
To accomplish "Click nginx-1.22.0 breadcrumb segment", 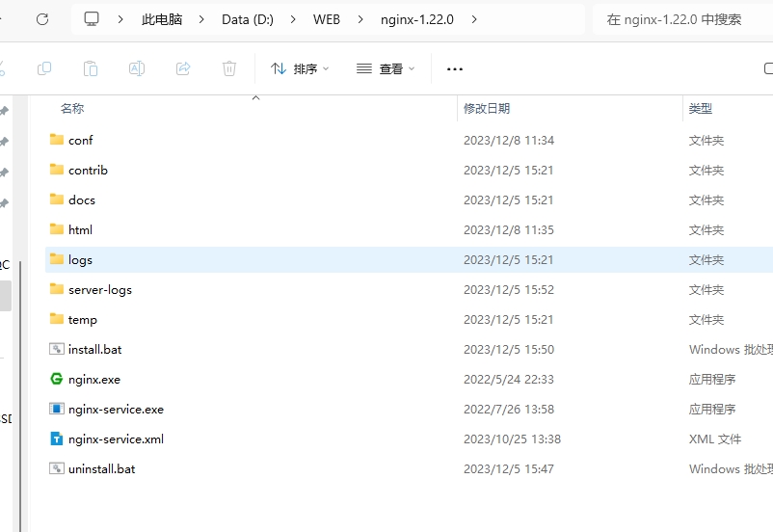I will pos(417,19).
